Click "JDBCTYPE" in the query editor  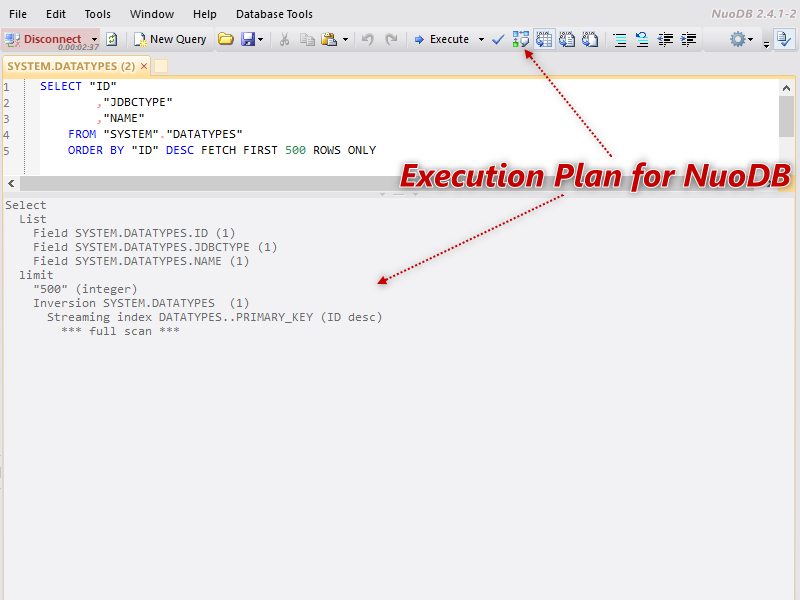[x=138, y=102]
